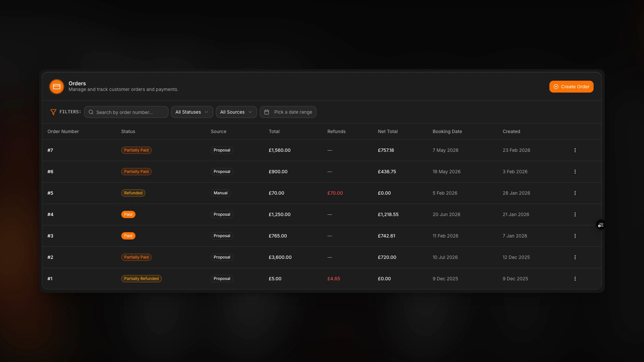Image resolution: width=644 pixels, height=362 pixels.
Task: Click the 10 Jul 2026 booking date
Action: [445, 257]
